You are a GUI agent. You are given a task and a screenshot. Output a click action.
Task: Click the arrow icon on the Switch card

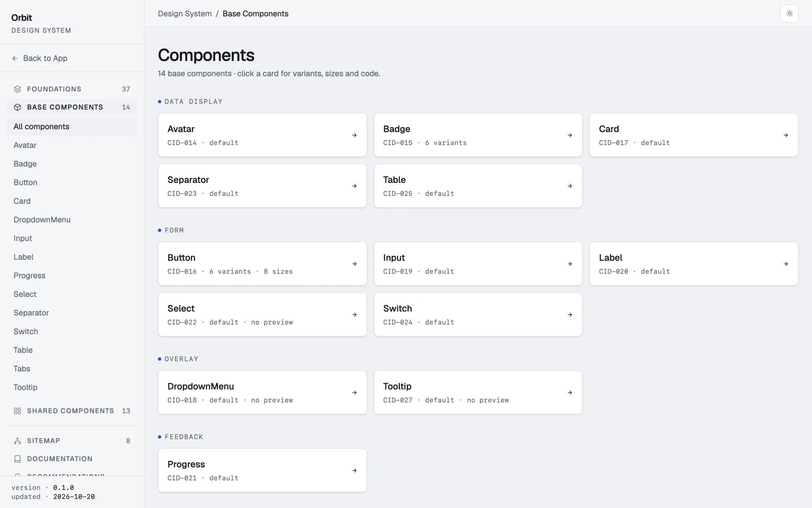[570, 315]
